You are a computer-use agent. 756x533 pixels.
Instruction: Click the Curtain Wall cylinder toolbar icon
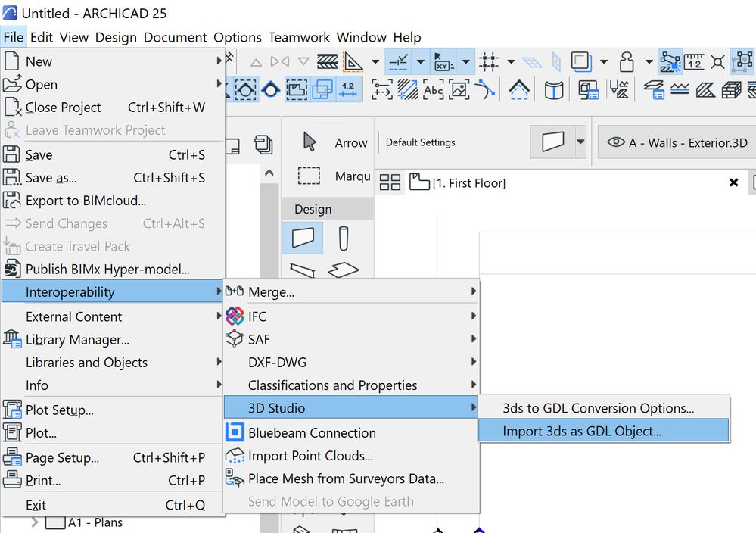click(x=553, y=90)
